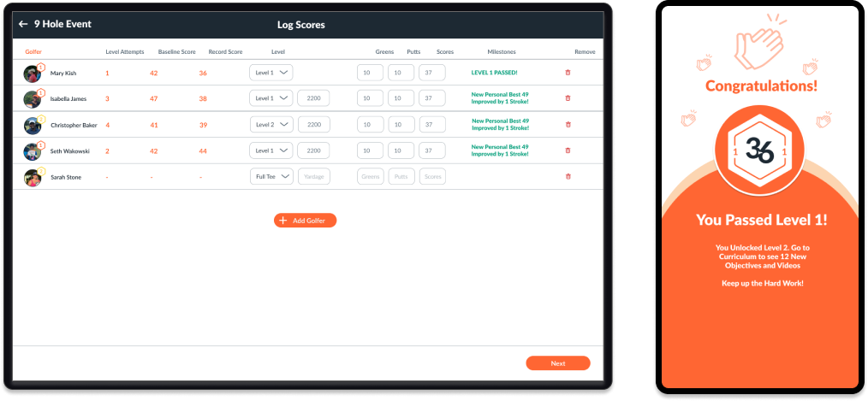Click the Greens field for Seth Wakowski
Viewport: 868px width, 401px height.
(x=371, y=150)
